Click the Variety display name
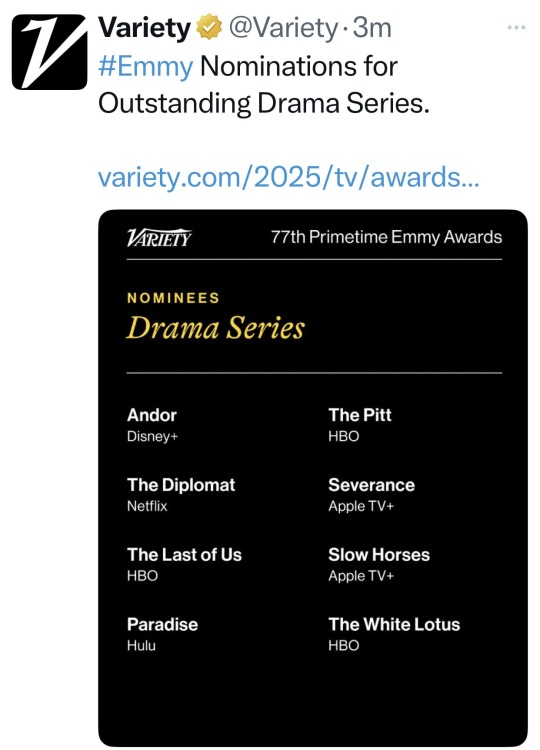The width and height of the screenshot is (540, 750). pyautogui.click(x=144, y=28)
